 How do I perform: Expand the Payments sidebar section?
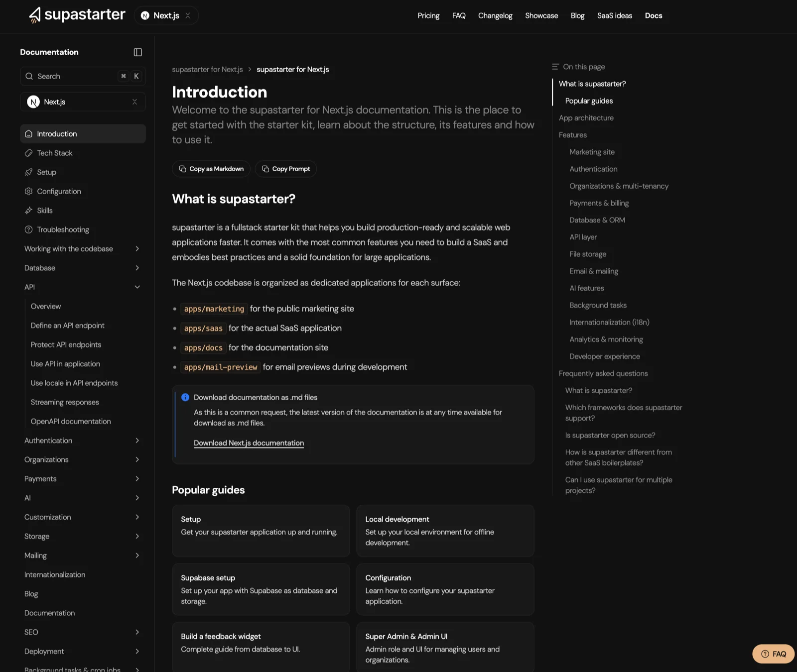[x=83, y=479]
